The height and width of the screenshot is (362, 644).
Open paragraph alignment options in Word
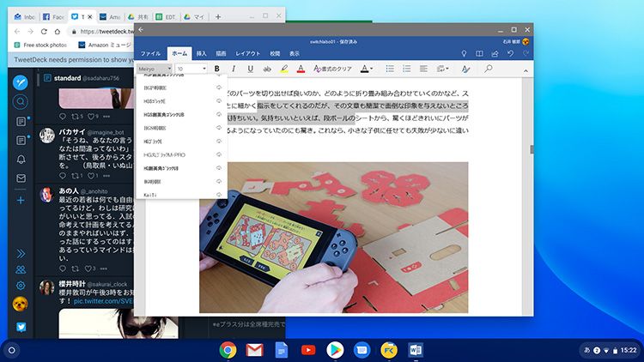[423, 69]
